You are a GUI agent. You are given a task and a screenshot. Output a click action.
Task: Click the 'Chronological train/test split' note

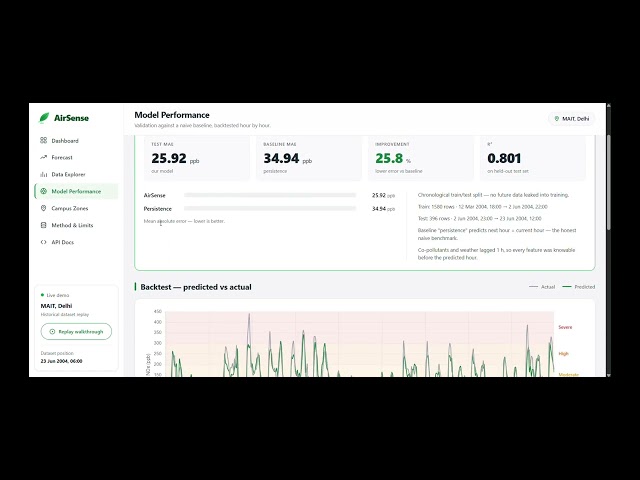[x=493, y=195]
